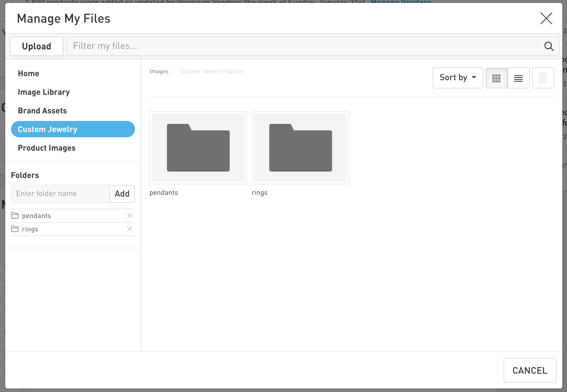Image resolution: width=567 pixels, height=392 pixels.
Task: Remove rings folder with X icon
Action: (130, 229)
